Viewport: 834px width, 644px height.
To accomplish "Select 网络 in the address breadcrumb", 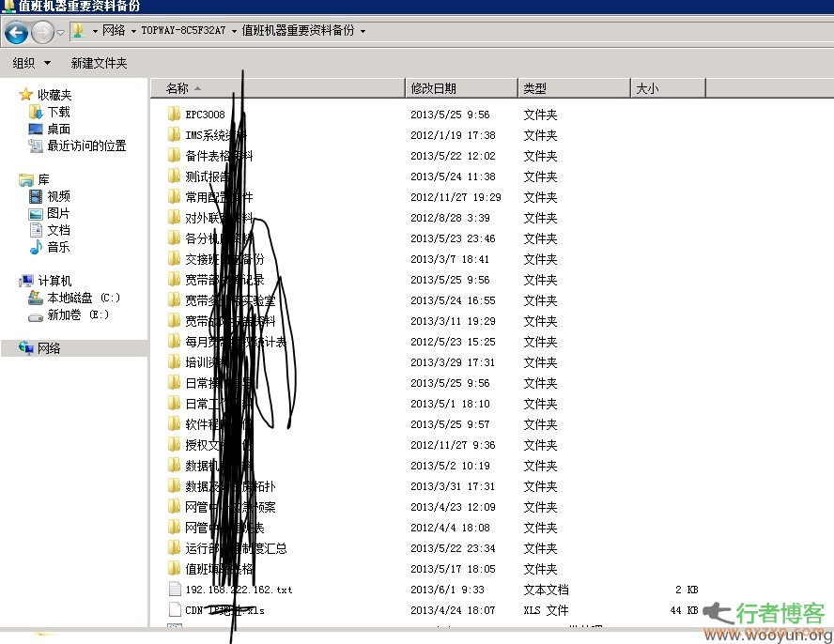I will coord(114,30).
